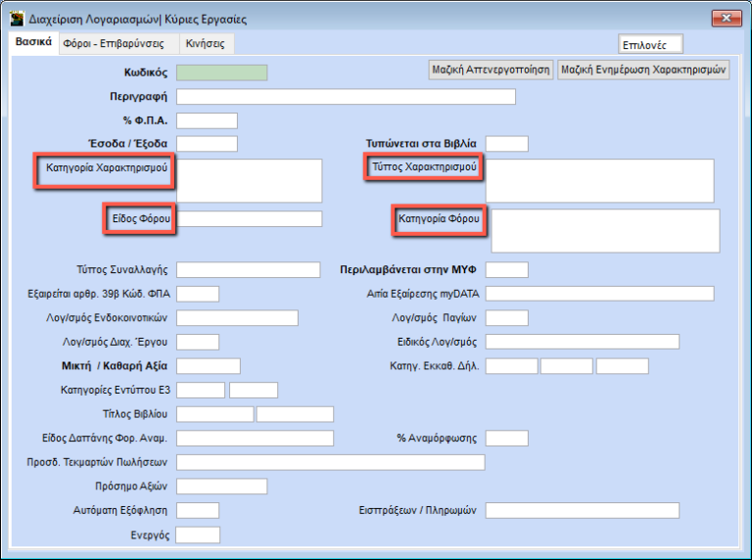Open the Κινήσεις tab
752x560 pixels.
click(x=205, y=44)
